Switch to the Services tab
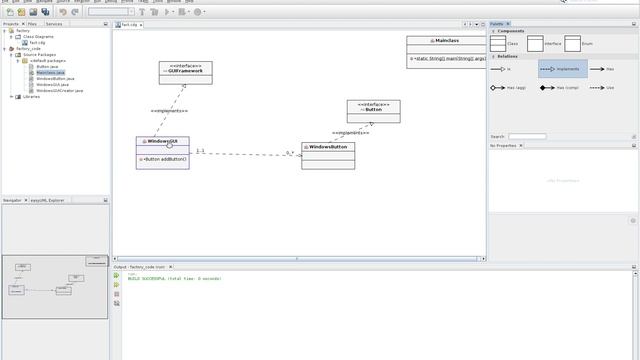 pos(54,24)
